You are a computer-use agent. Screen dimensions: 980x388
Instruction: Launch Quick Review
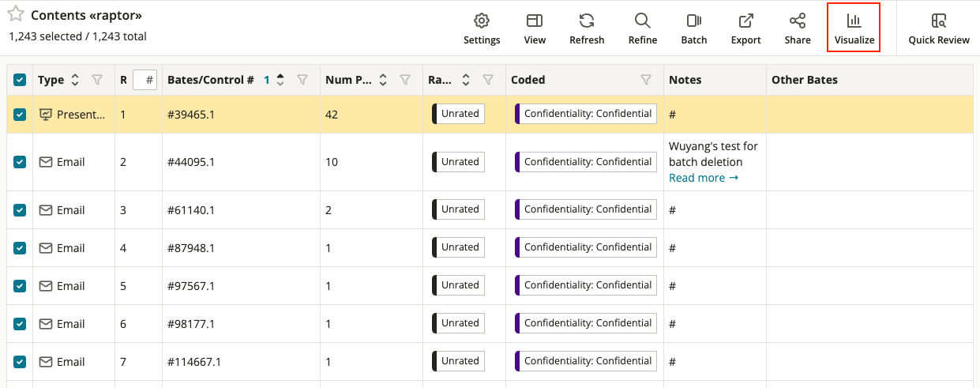coord(939,29)
